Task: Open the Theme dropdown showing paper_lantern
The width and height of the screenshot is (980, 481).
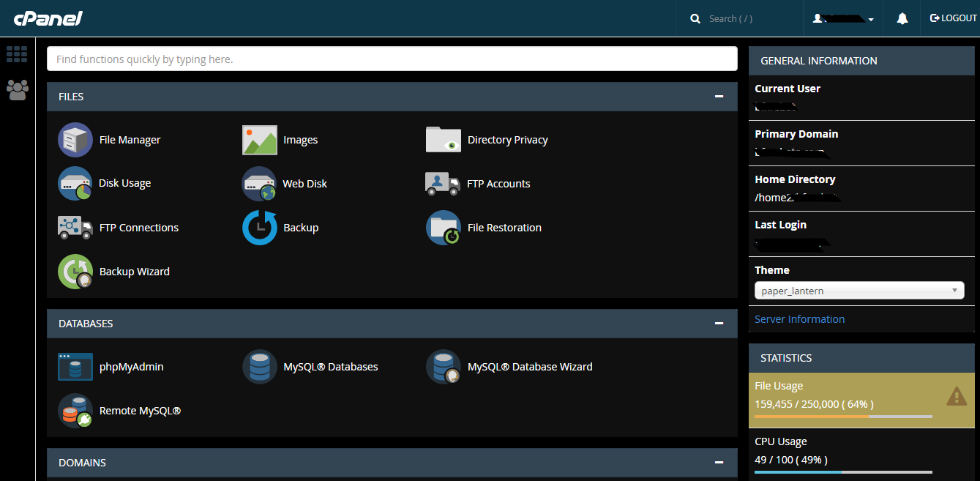Action: [x=859, y=291]
